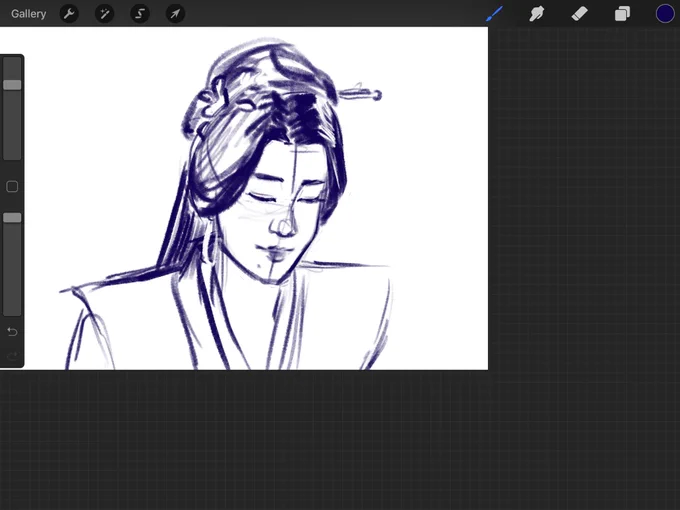Screen dimensions: 680x510
Task: Tap the sidebar modify square button
Action: click(12, 186)
